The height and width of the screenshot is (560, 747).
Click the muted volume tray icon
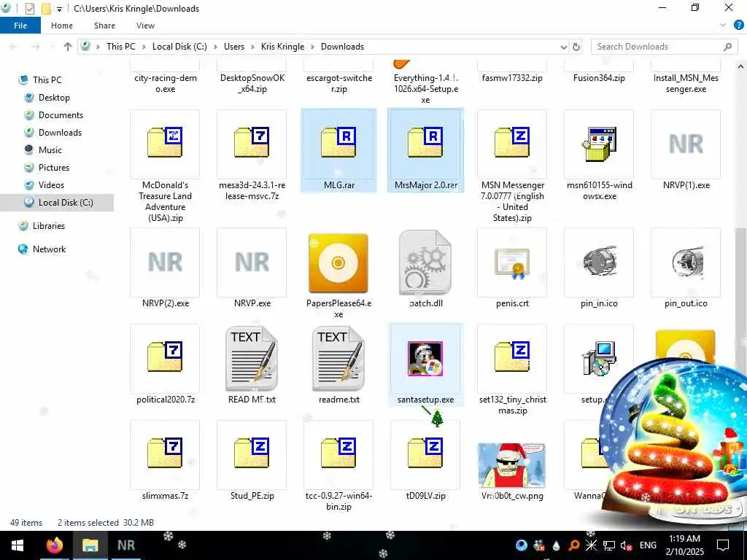[626, 545]
